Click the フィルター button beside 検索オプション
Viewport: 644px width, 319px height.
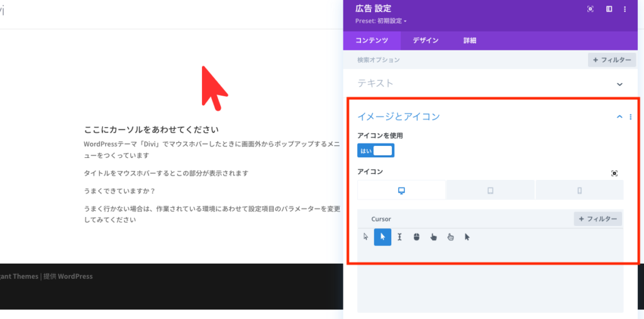(x=612, y=60)
